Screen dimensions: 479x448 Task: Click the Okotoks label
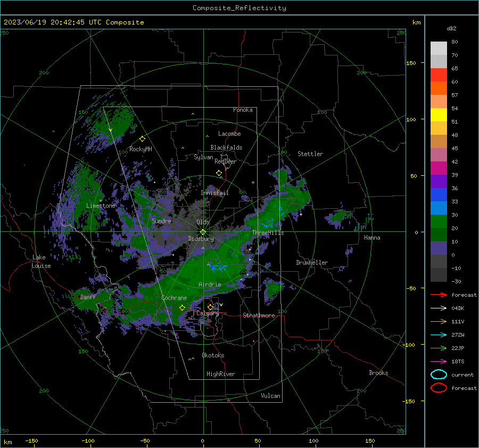(213, 355)
